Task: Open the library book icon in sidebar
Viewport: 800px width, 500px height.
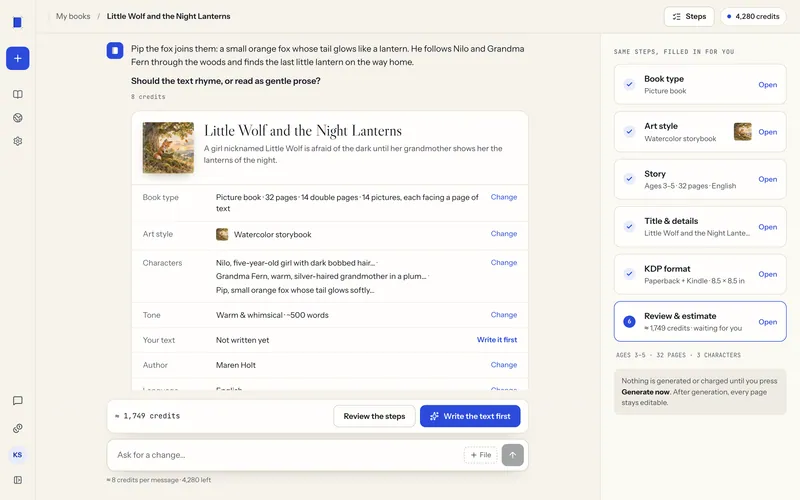Action: (17, 94)
